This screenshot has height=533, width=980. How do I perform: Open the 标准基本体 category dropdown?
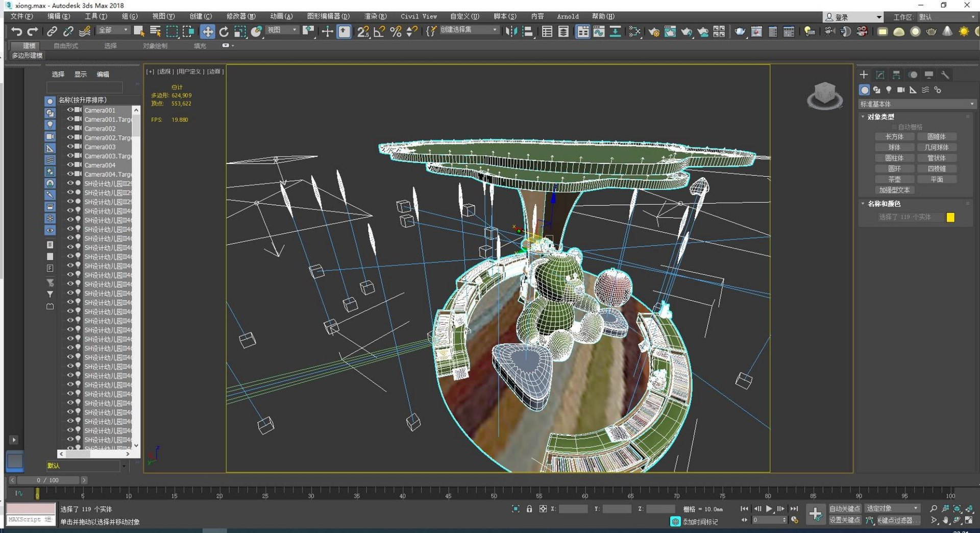[x=917, y=104]
